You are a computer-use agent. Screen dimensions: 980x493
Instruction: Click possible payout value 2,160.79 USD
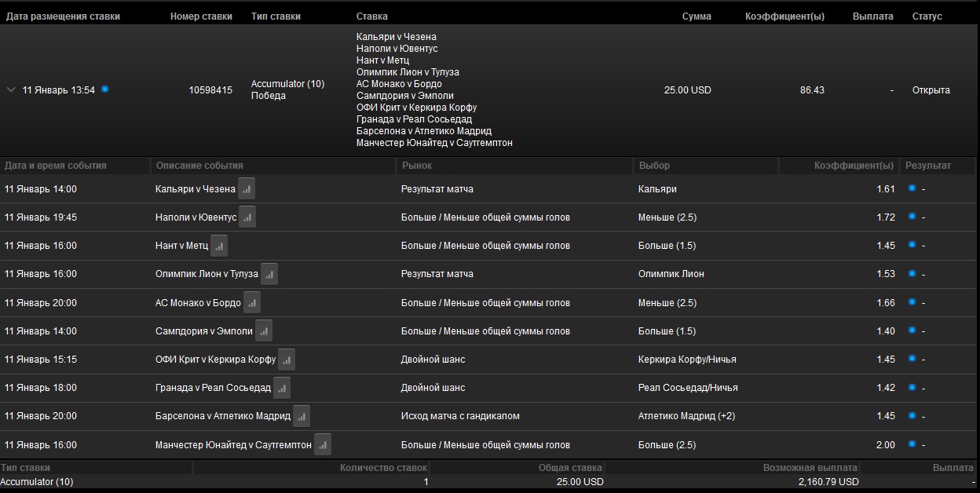click(x=828, y=481)
